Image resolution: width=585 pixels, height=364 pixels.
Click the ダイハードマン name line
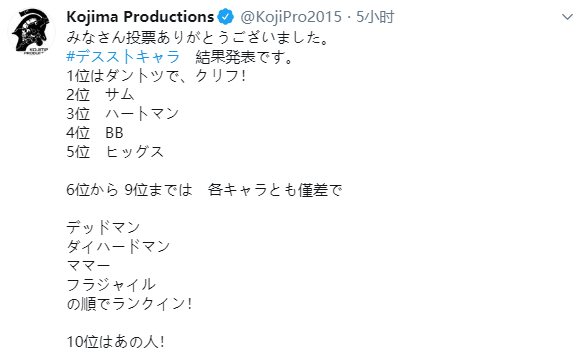click(118, 247)
